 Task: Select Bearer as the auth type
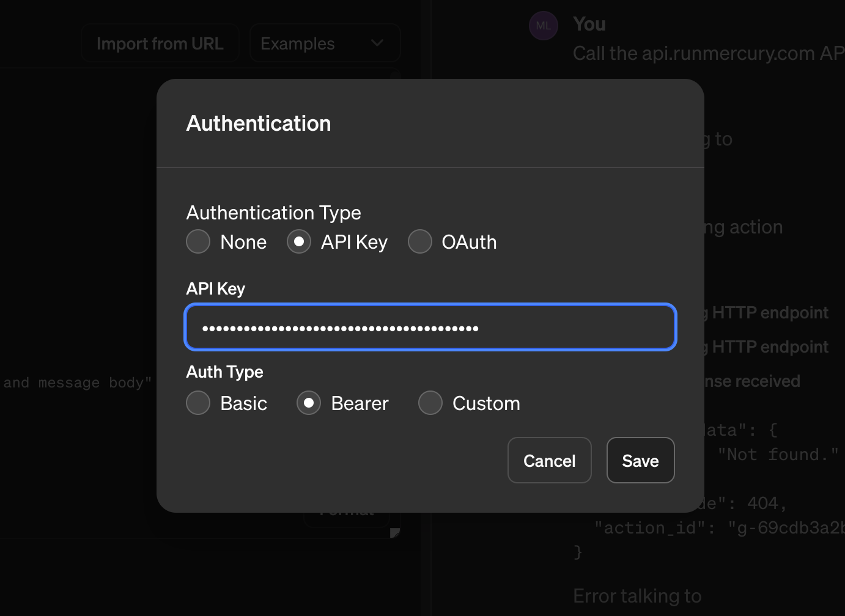[309, 403]
